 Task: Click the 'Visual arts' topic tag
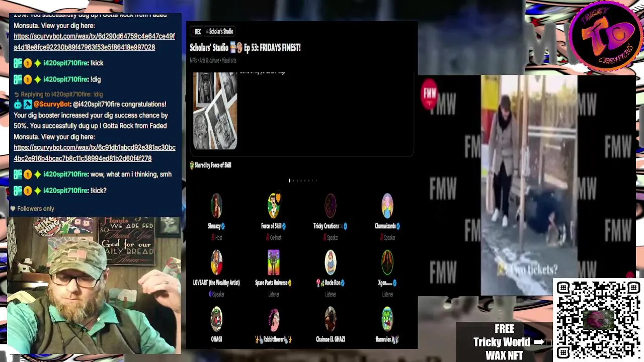[229, 60]
